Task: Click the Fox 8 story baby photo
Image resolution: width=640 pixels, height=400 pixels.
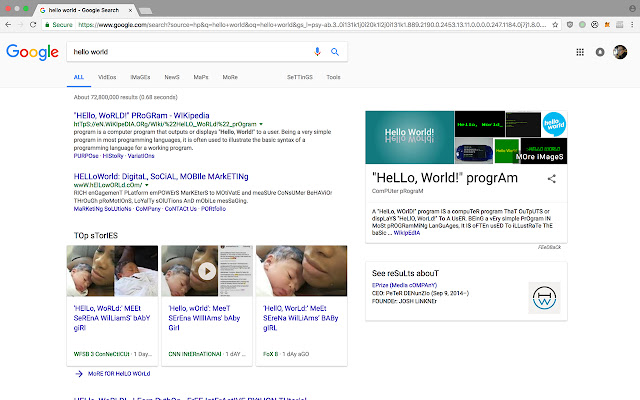Action: [301, 271]
